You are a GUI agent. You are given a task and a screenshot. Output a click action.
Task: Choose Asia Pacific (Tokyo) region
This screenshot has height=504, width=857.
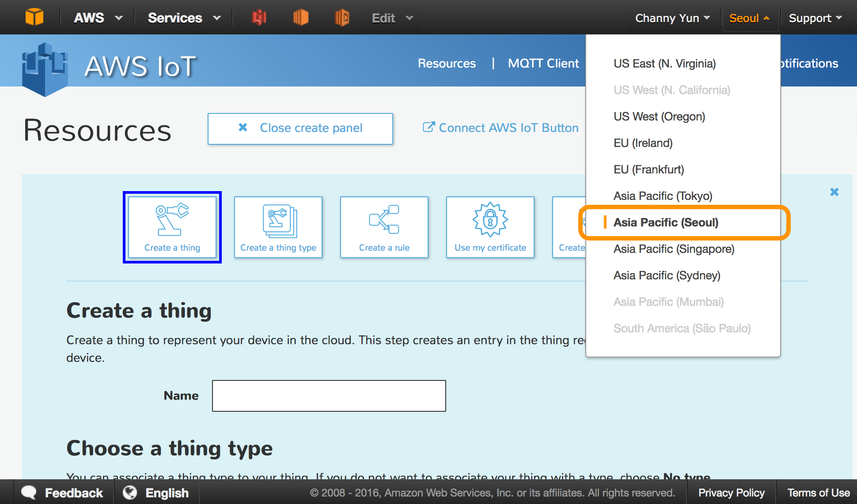[663, 196]
